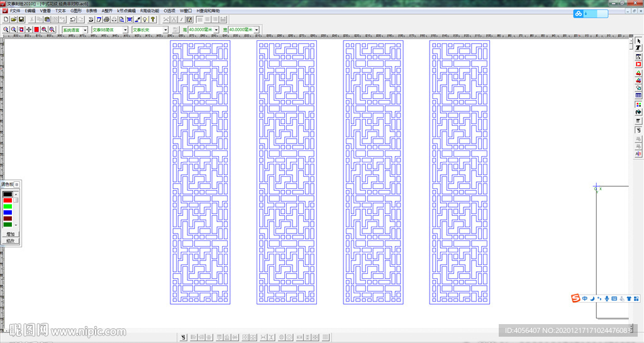Screen dimensions: 644x343
Task: Pick the black color swatch
Action: point(8,194)
